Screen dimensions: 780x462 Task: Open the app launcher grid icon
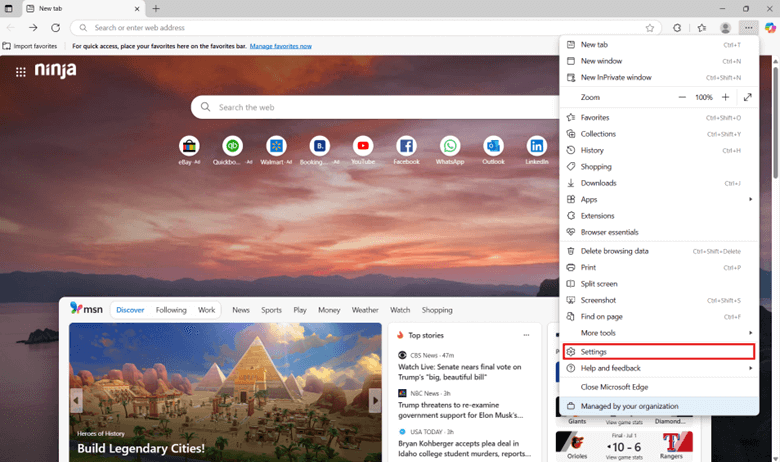(20, 72)
